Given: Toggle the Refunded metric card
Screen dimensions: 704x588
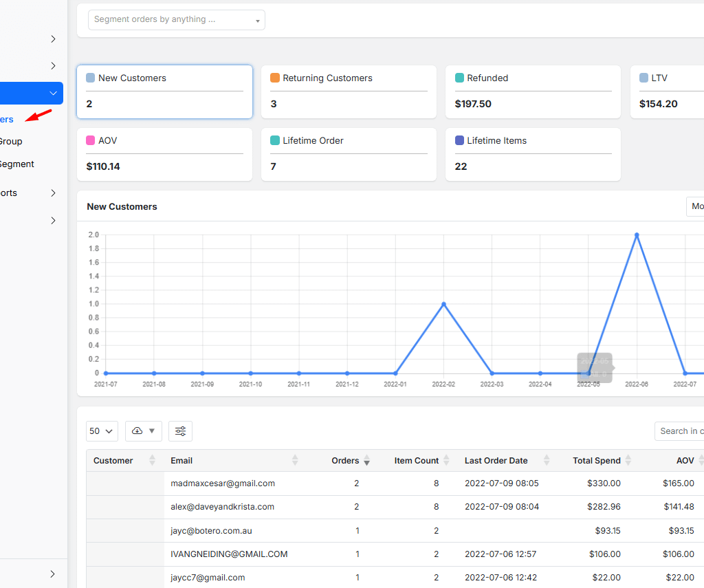Looking at the screenshot, I should click(533, 91).
